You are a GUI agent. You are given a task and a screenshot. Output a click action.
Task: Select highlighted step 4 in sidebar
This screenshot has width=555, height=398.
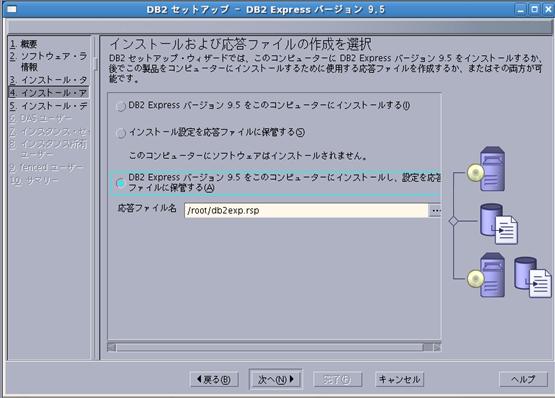point(48,93)
